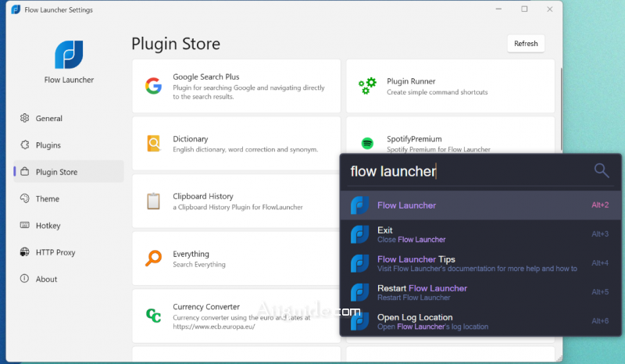Switch to the Theme settings
This screenshot has height=364, width=625.
(69, 198)
